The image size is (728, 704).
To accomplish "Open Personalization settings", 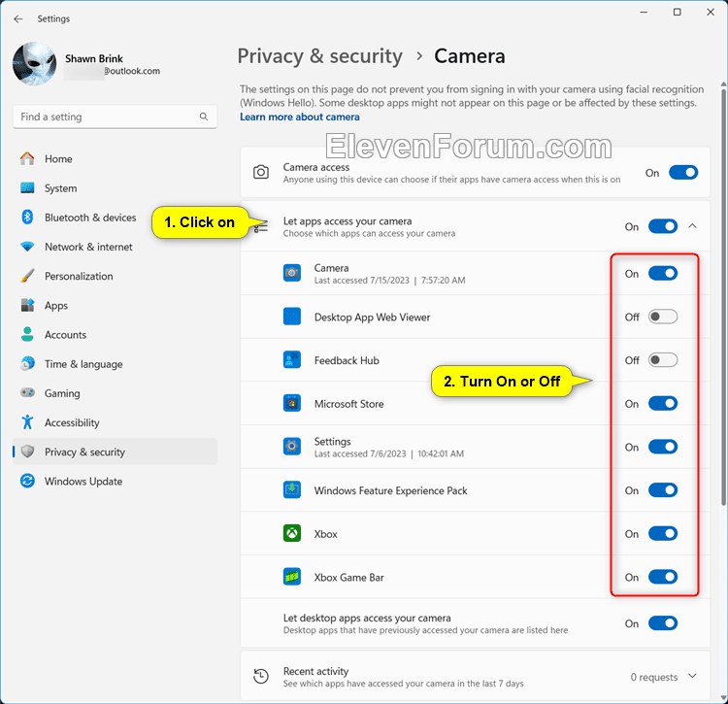I will coord(115,276).
